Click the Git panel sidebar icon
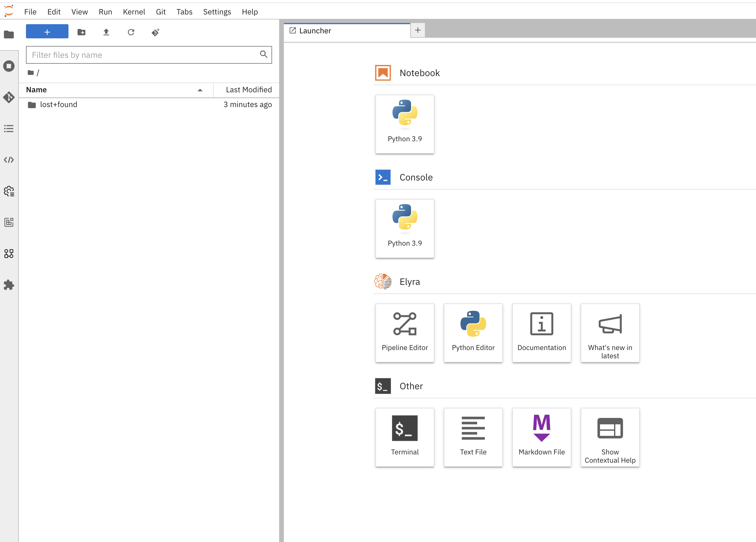This screenshot has width=756, height=542. tap(9, 96)
